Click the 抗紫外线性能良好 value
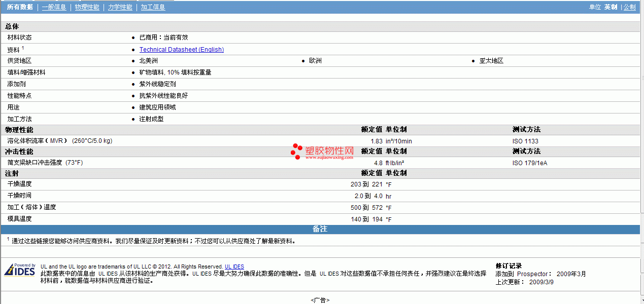Image resolution: width=644 pixels, height=304 pixels. [x=164, y=96]
